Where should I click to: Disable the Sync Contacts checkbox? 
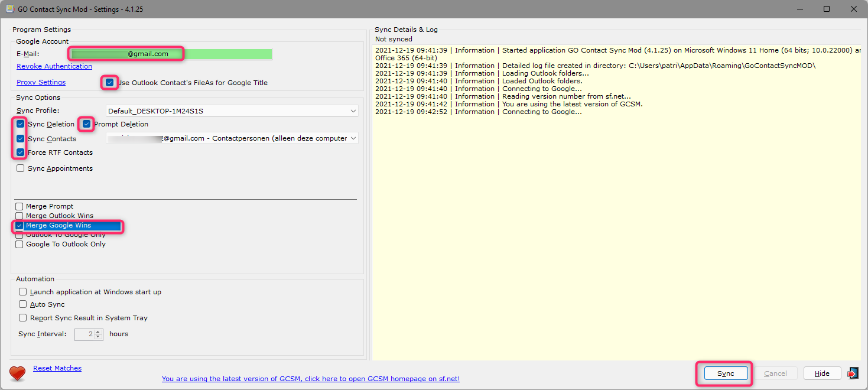pyautogui.click(x=21, y=139)
